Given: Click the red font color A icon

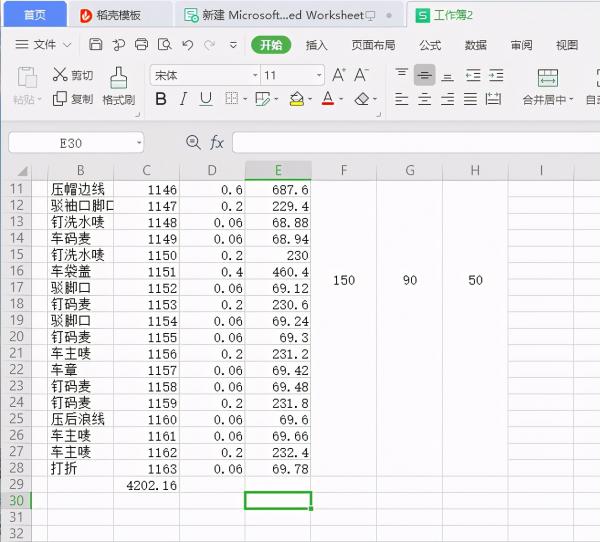Looking at the screenshot, I should pos(328,99).
